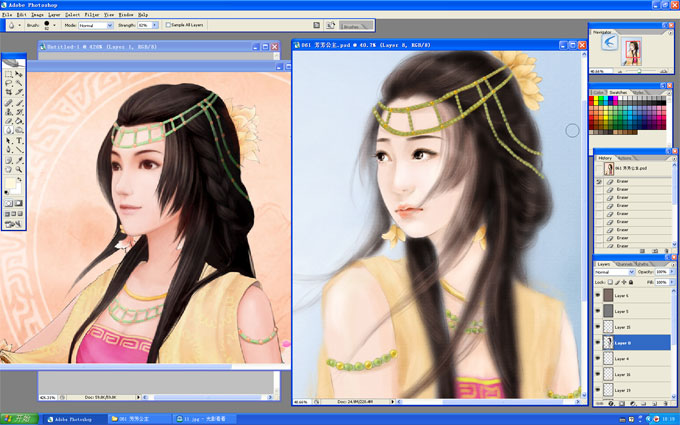Switch to the Swatches tab
680x425 pixels.
(x=618, y=92)
